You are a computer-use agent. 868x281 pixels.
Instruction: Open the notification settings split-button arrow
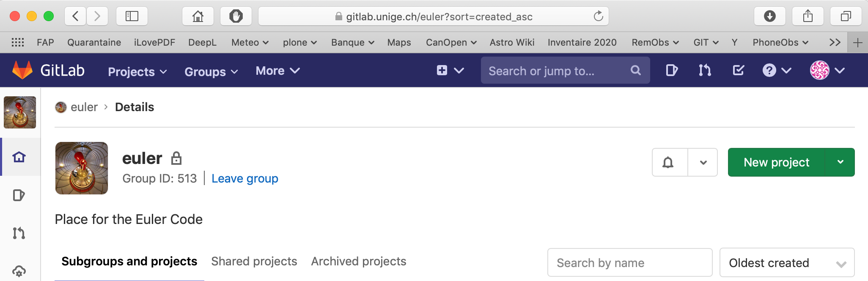702,162
